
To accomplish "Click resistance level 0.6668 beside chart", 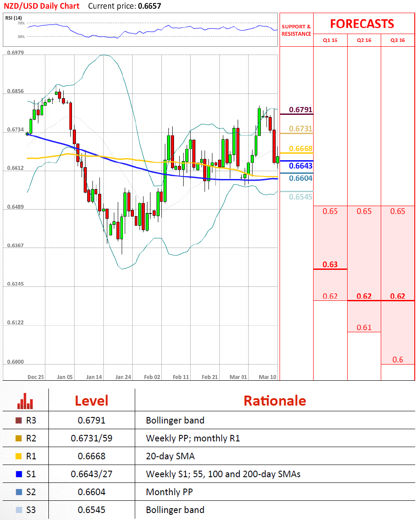I will 300,148.
